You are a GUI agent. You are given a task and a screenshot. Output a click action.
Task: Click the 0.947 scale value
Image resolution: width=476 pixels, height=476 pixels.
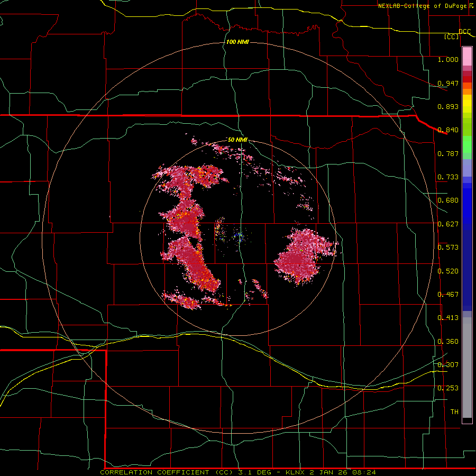[448, 83]
